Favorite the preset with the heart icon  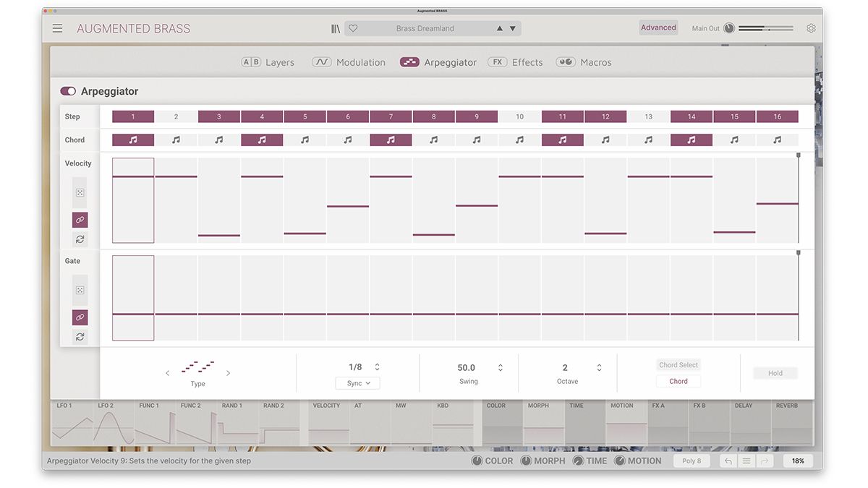coord(353,28)
